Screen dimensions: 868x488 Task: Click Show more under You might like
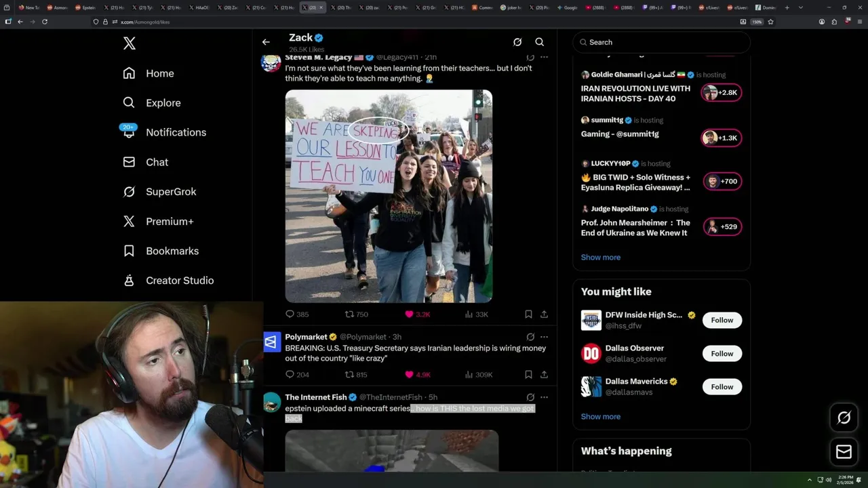[601, 417]
